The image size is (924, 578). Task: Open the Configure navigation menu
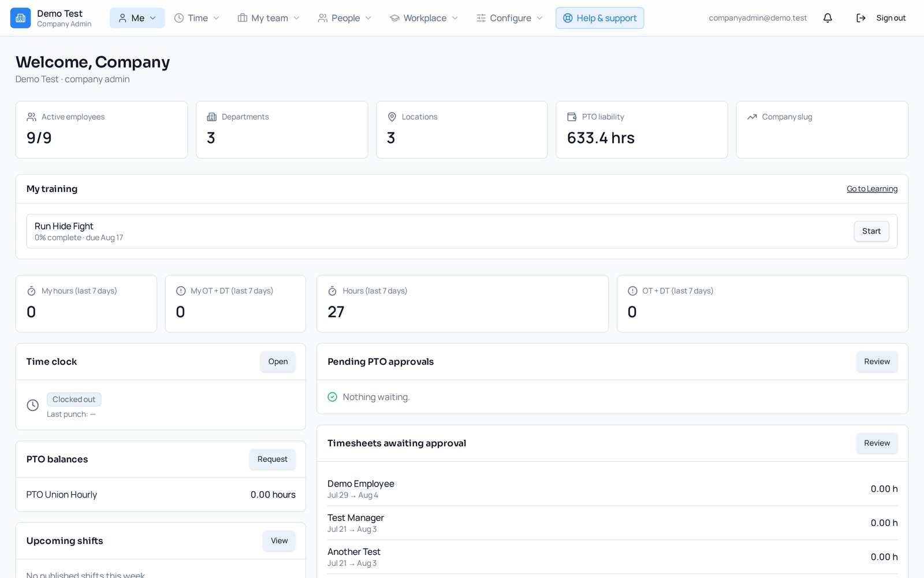coord(509,18)
